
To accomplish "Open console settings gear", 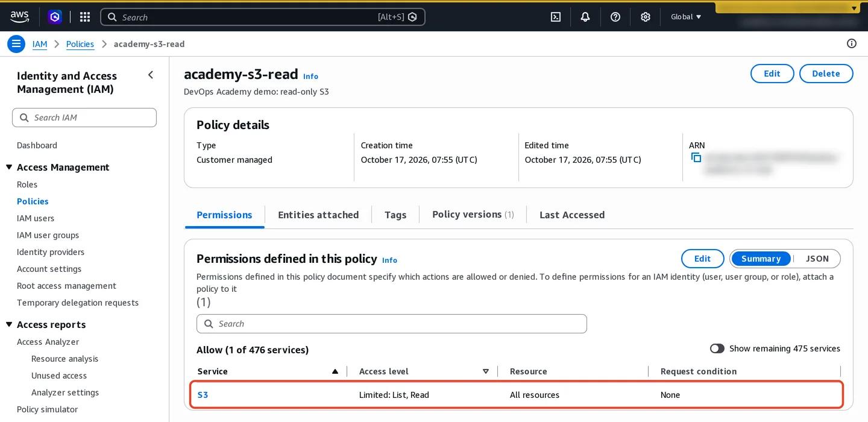I will point(646,17).
